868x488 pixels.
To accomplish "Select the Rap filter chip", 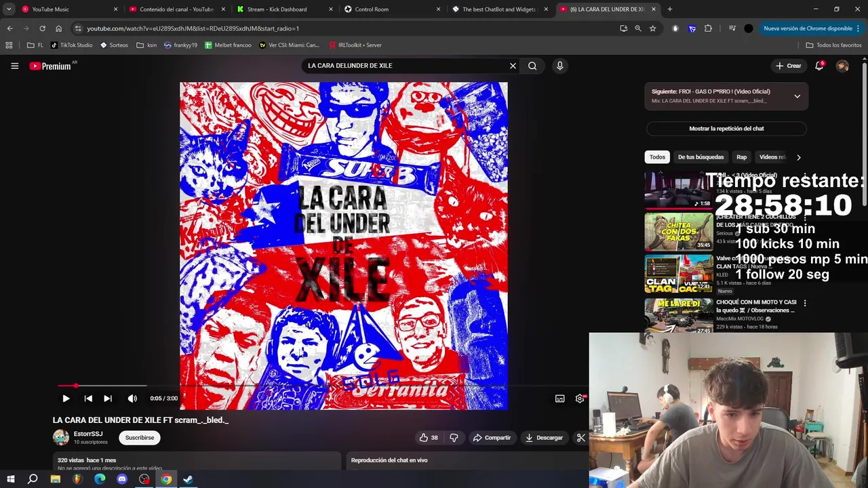I will tap(742, 157).
